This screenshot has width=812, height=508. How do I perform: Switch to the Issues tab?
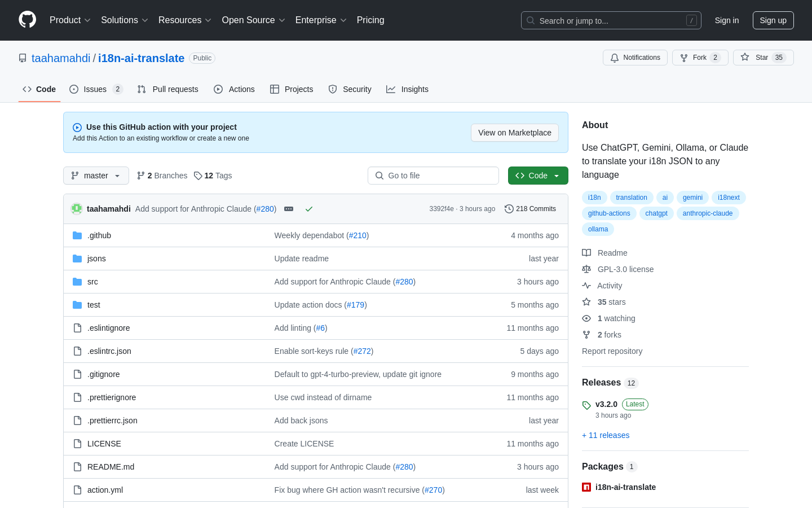click(96, 89)
